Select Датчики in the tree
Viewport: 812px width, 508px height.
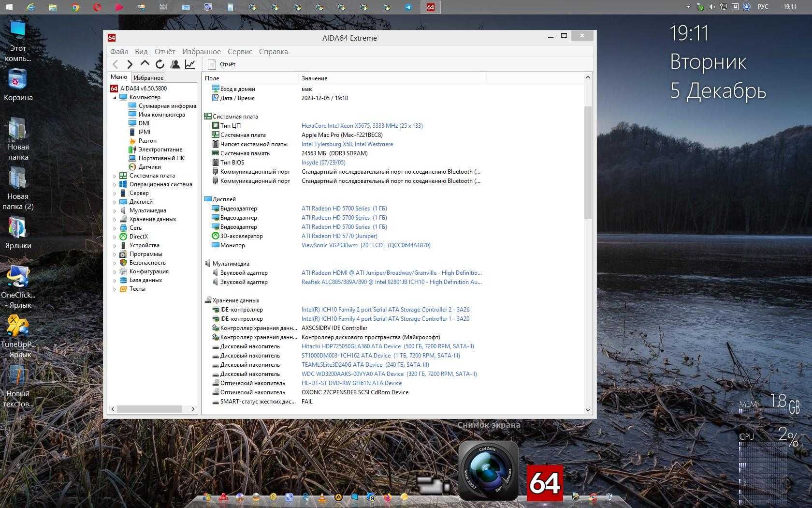(149, 167)
